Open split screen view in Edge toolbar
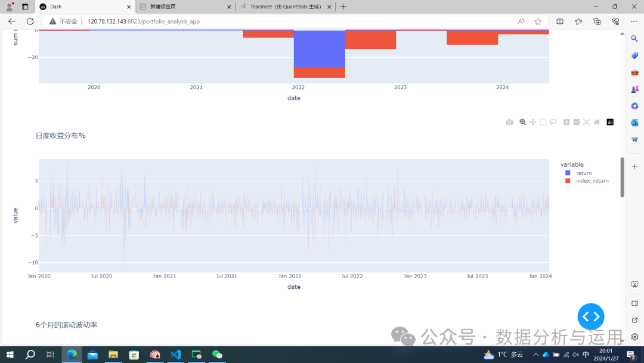 coord(560,21)
